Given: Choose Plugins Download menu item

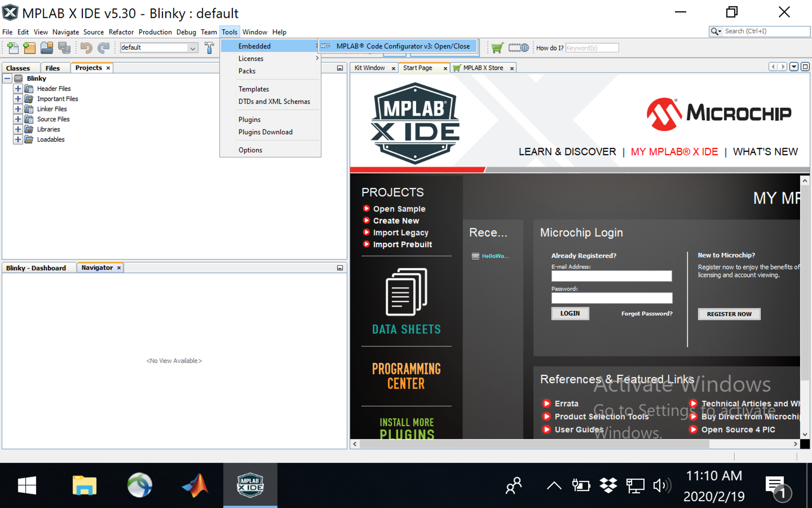Looking at the screenshot, I should click(x=270, y=132).
